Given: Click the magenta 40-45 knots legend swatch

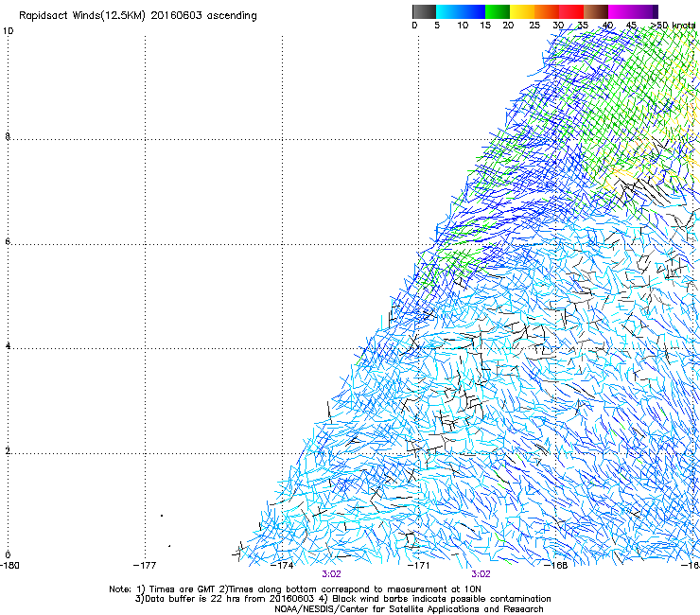Looking at the screenshot, I should coord(621,11).
